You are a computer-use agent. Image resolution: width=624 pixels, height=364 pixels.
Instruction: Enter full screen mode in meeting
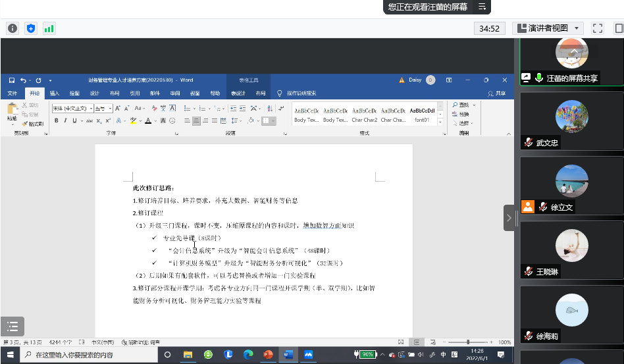(x=598, y=28)
